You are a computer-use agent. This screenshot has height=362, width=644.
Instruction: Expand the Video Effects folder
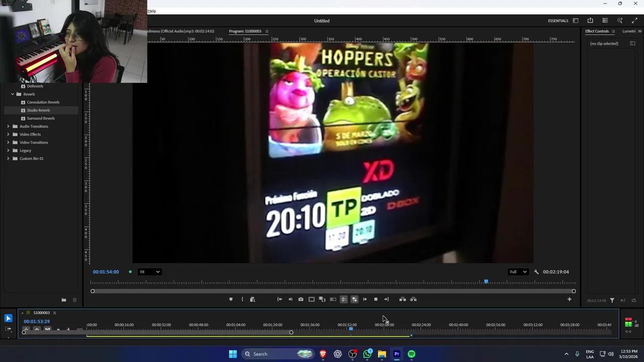tap(8, 134)
